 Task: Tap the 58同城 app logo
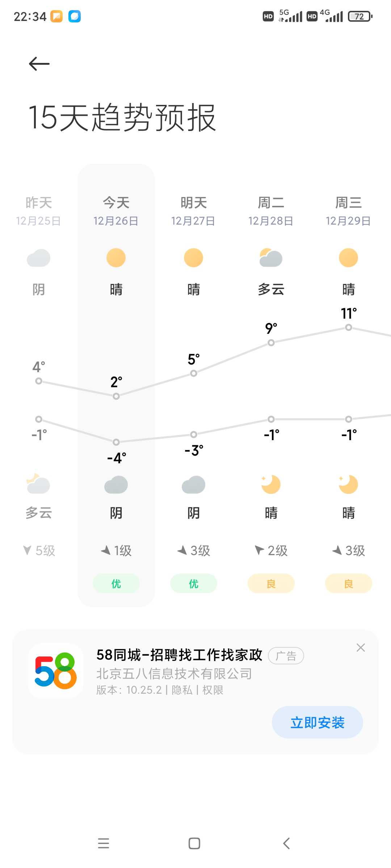coord(56,671)
